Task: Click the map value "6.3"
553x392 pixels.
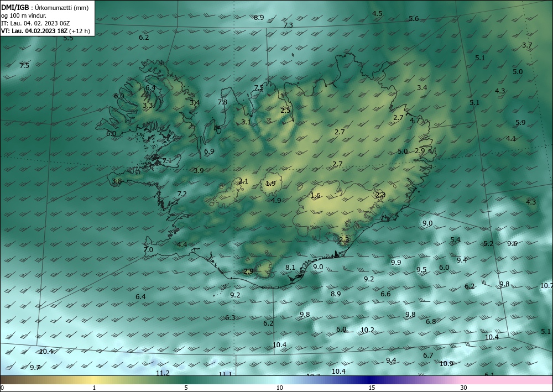Action: point(230,317)
